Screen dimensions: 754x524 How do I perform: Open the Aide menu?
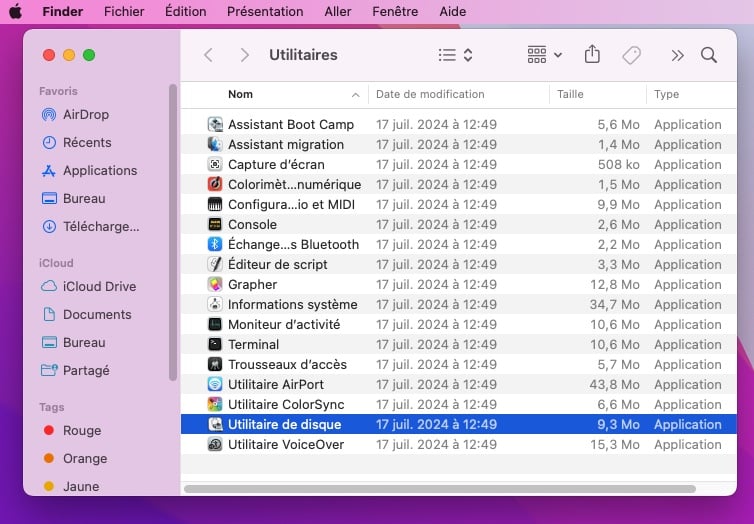452,11
